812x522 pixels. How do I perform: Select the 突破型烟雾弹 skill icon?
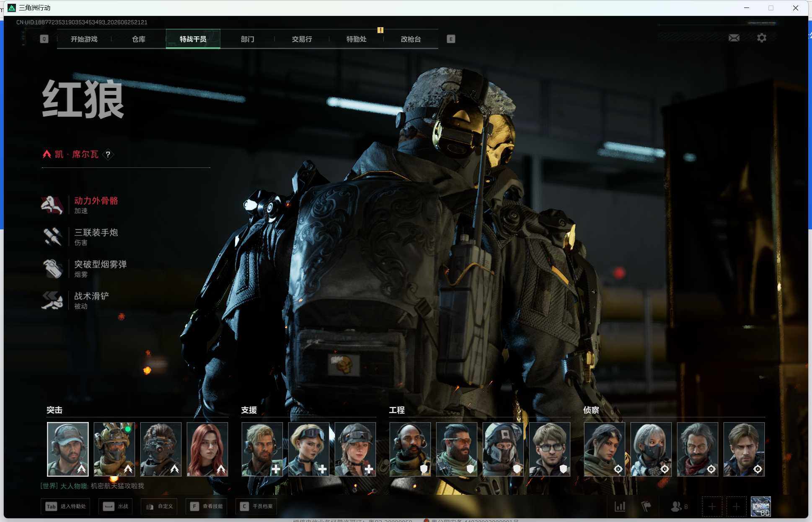pos(52,268)
